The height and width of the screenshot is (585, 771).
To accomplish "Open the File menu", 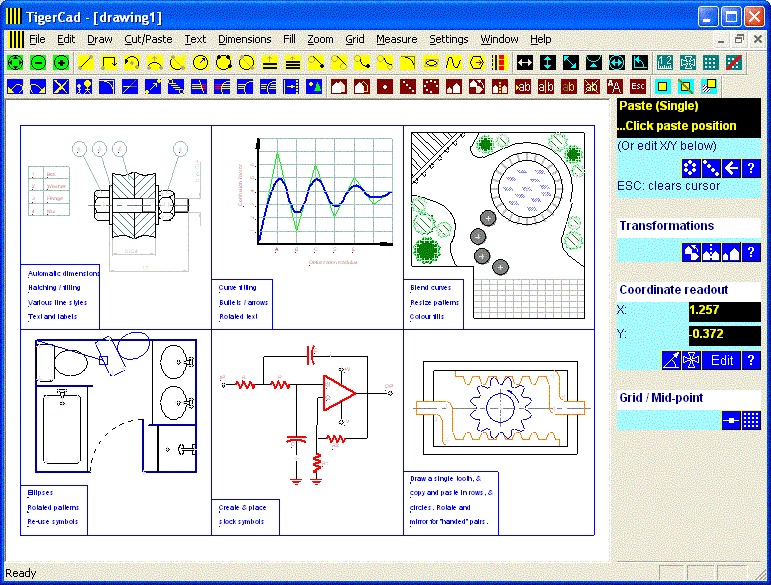I will 37,39.
